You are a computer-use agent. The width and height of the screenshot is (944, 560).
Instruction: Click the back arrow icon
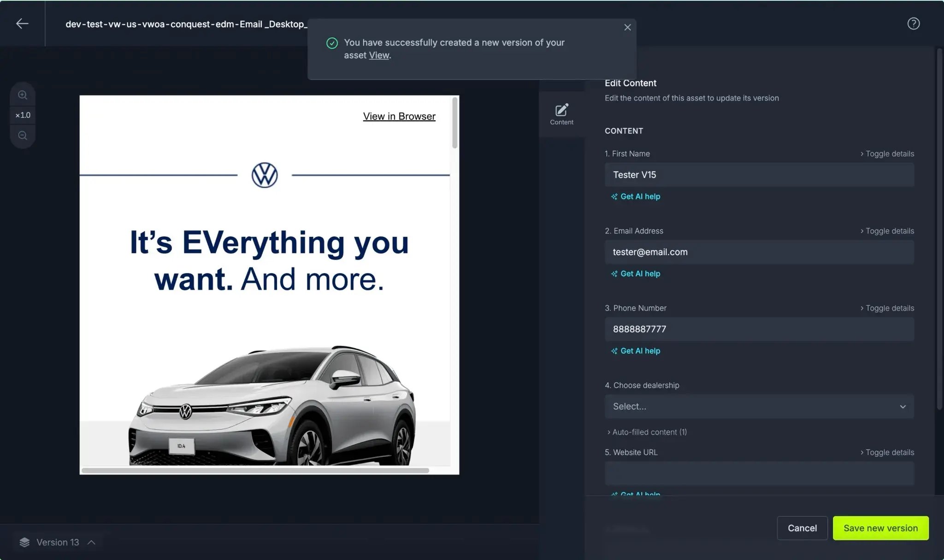point(22,23)
